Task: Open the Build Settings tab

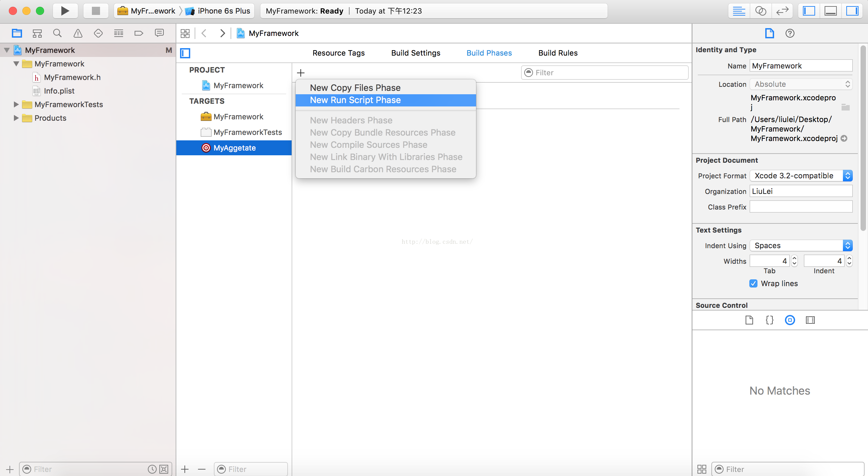Action: (x=416, y=53)
